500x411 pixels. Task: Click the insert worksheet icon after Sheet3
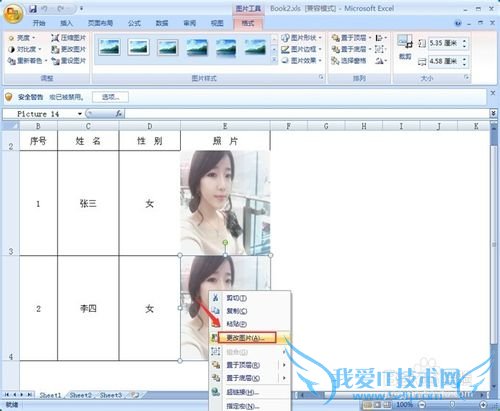pos(135,395)
